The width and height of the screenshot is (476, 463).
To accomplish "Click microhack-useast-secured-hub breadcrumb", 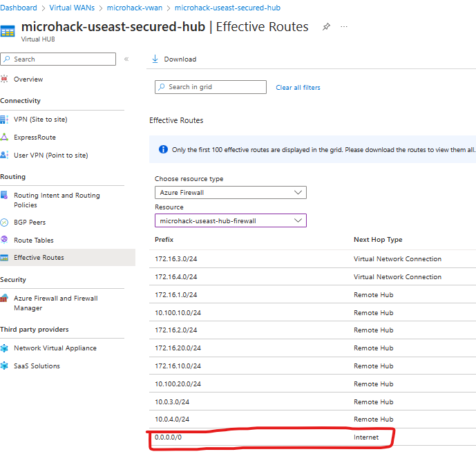I will (227, 8).
